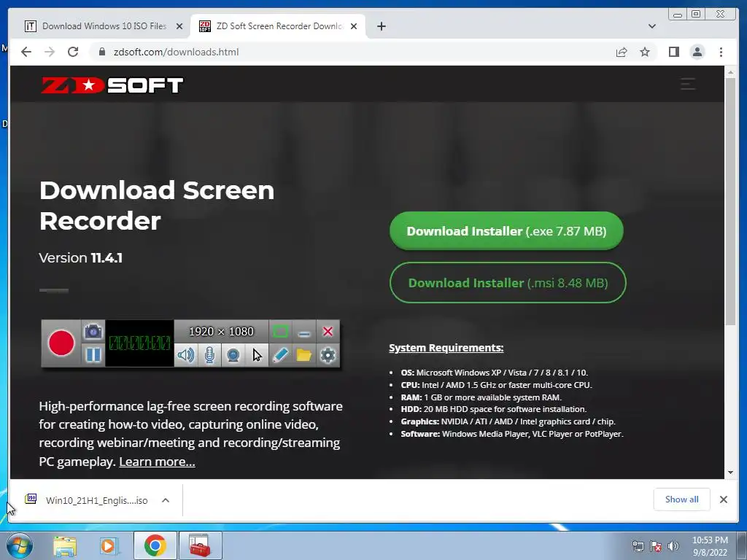Click the red toolbox taskbar icon
The height and width of the screenshot is (560, 747).
[x=200, y=545]
